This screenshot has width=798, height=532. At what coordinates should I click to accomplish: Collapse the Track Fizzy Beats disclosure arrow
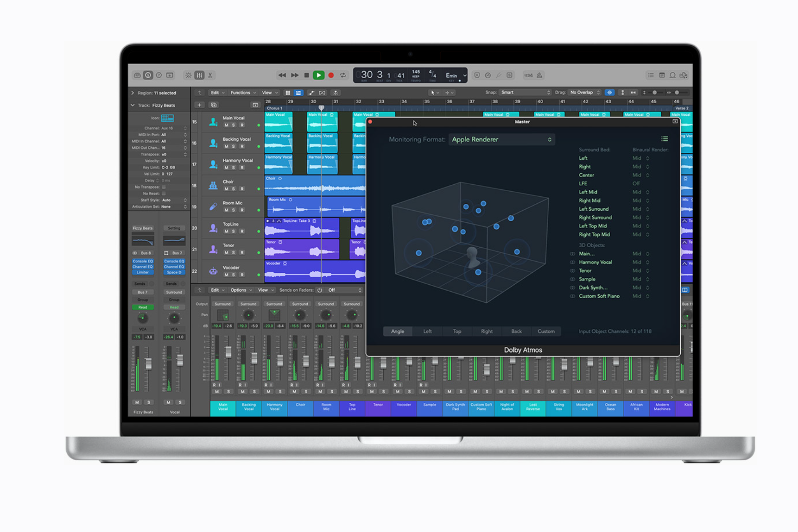tap(133, 106)
